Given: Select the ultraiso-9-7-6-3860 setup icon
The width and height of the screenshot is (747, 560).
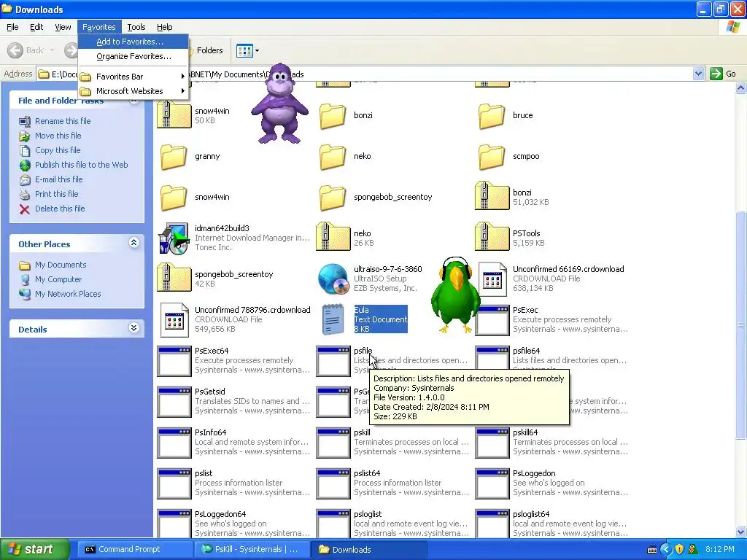Looking at the screenshot, I should pyautogui.click(x=333, y=279).
